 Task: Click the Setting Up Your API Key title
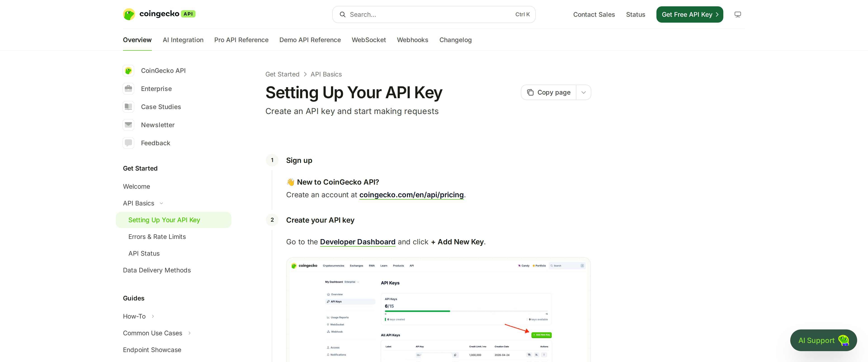(x=354, y=93)
